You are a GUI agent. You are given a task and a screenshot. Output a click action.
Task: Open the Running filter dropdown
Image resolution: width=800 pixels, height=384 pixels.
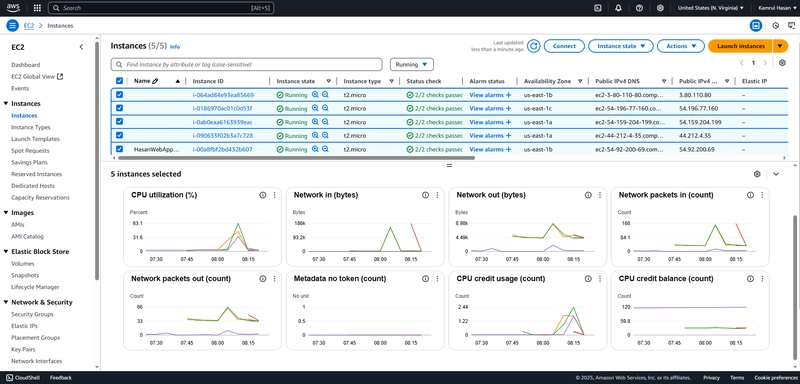[412, 65]
